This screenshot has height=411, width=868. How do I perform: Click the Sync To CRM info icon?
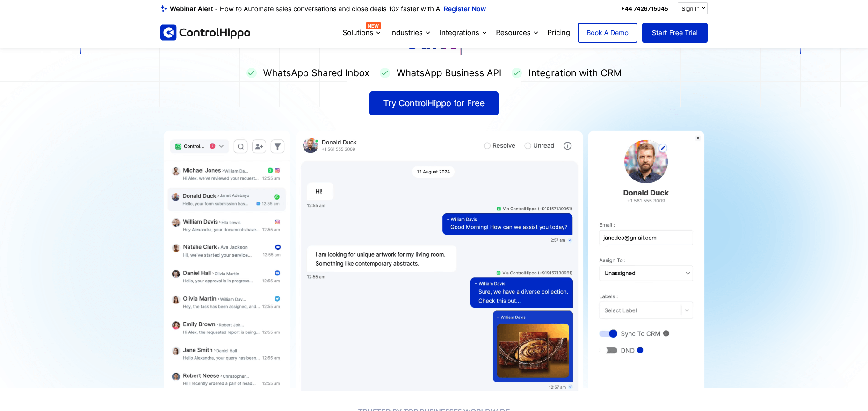[666, 333]
